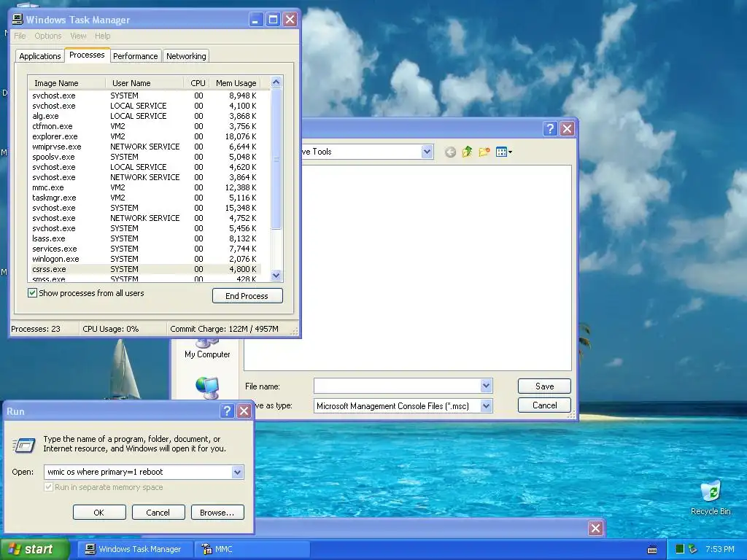Image resolution: width=747 pixels, height=560 pixels.
Task: Open the File menu in Task Manager
Action: pos(20,36)
